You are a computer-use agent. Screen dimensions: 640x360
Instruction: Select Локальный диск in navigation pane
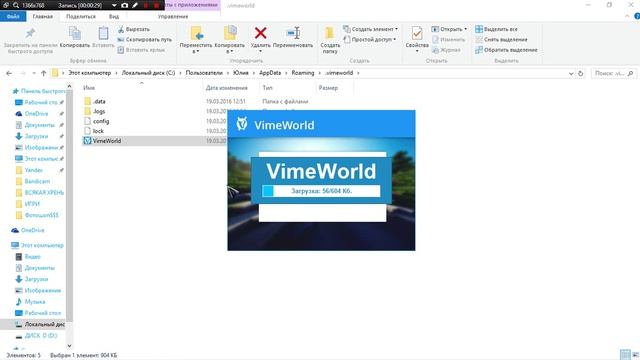(x=44, y=324)
